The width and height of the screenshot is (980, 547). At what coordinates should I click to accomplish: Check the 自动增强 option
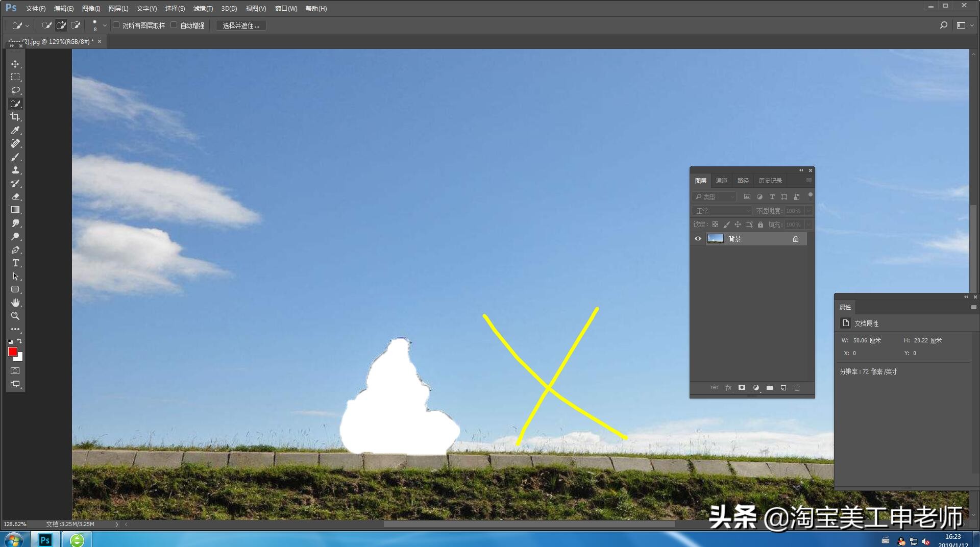click(x=174, y=25)
